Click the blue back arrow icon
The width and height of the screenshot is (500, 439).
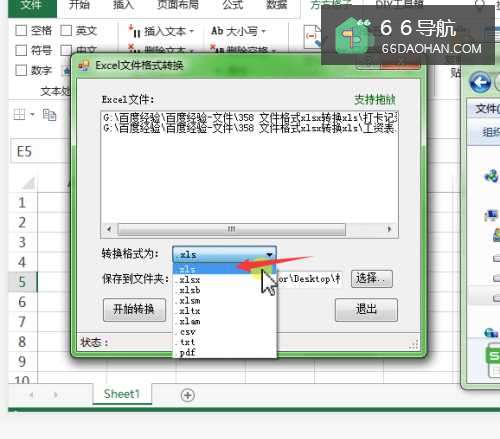(x=480, y=83)
